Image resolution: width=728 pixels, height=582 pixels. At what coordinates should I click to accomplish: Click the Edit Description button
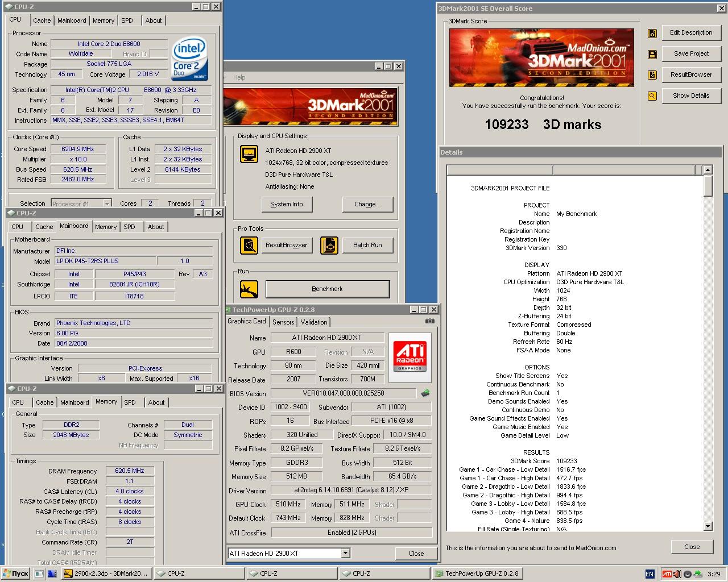[x=691, y=33]
